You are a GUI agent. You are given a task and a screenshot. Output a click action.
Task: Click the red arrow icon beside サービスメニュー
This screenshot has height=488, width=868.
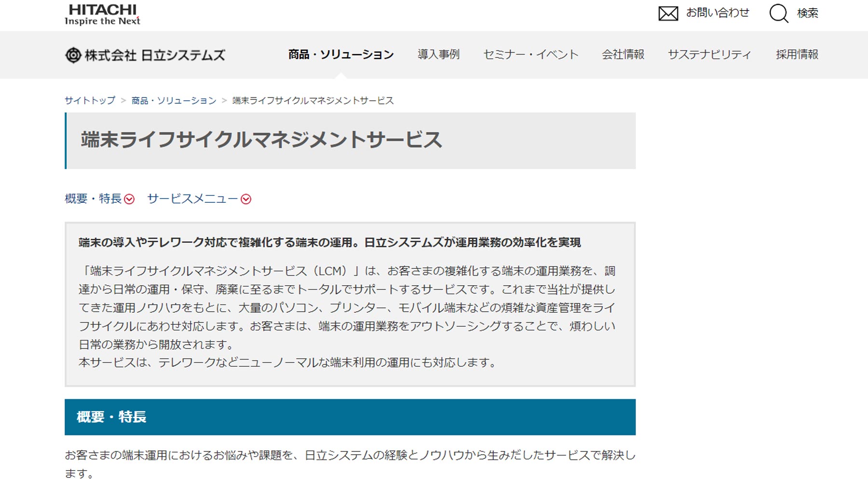click(246, 199)
